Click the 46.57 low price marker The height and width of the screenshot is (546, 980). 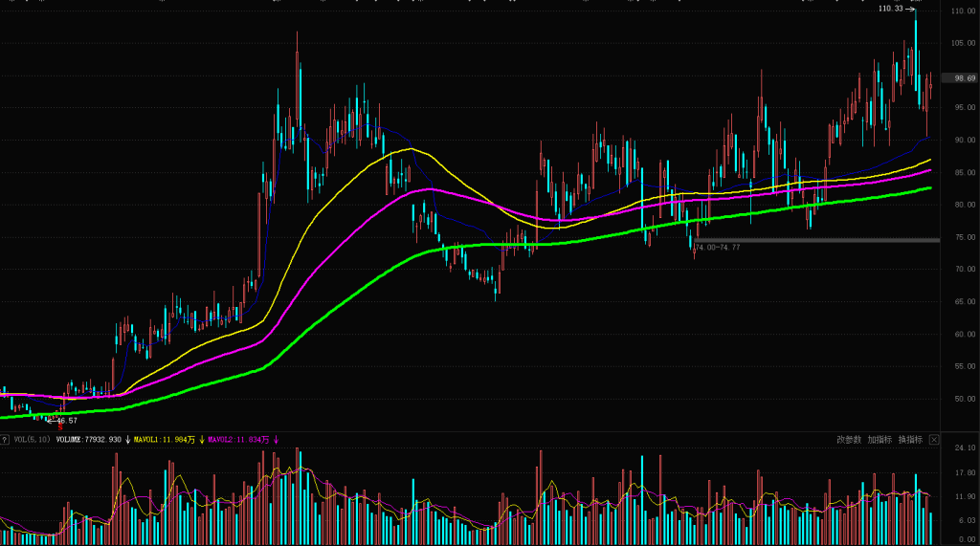click(62, 421)
